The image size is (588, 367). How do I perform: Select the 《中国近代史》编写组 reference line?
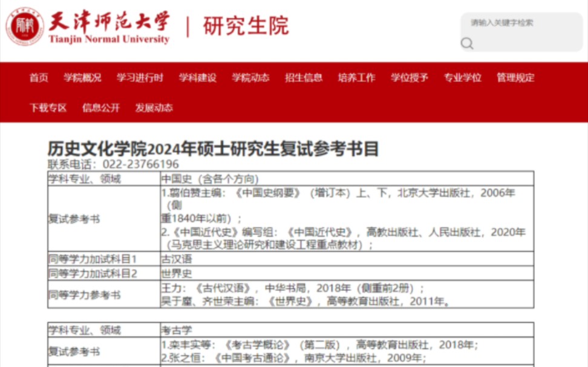coord(343,238)
